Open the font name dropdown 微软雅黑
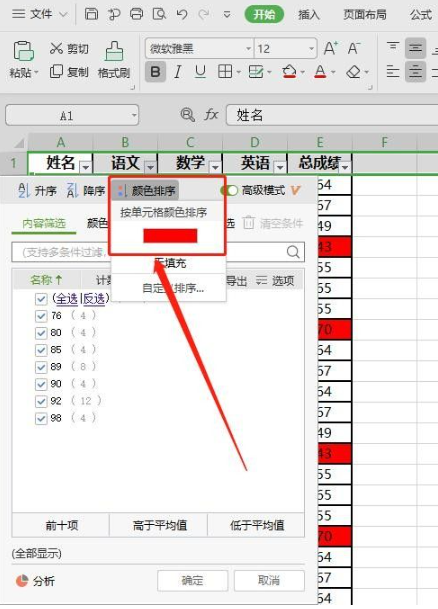The width and height of the screenshot is (438, 609). pyautogui.click(x=248, y=49)
